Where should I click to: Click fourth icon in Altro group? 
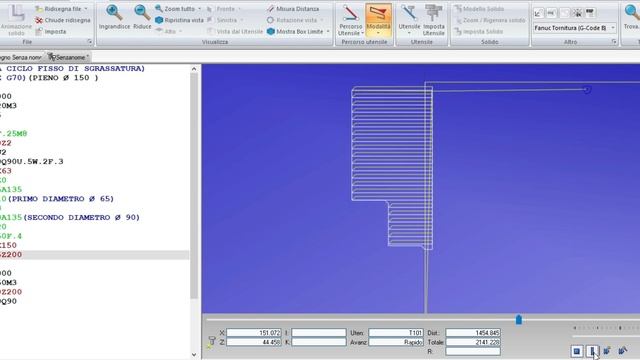tap(577, 13)
